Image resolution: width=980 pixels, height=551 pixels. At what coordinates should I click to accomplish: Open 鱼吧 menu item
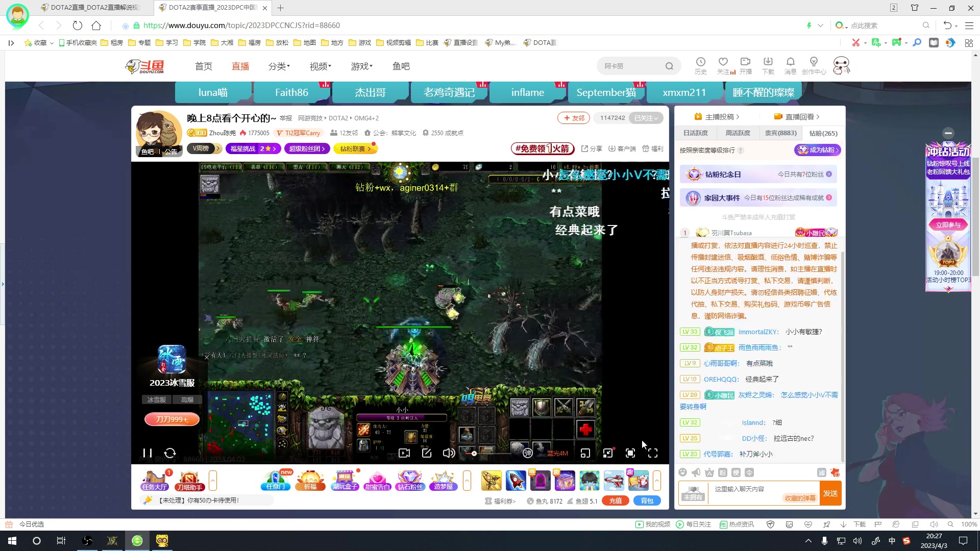click(x=401, y=66)
